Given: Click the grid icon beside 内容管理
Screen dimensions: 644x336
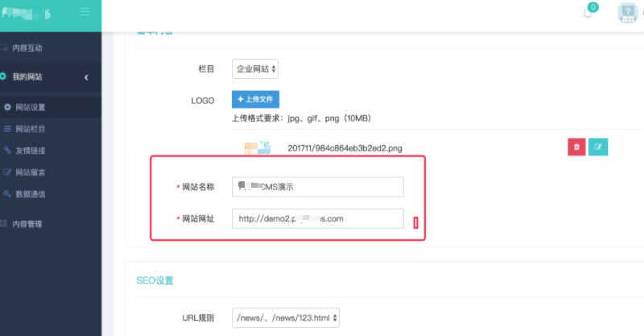Looking at the screenshot, I should click(x=4, y=223).
